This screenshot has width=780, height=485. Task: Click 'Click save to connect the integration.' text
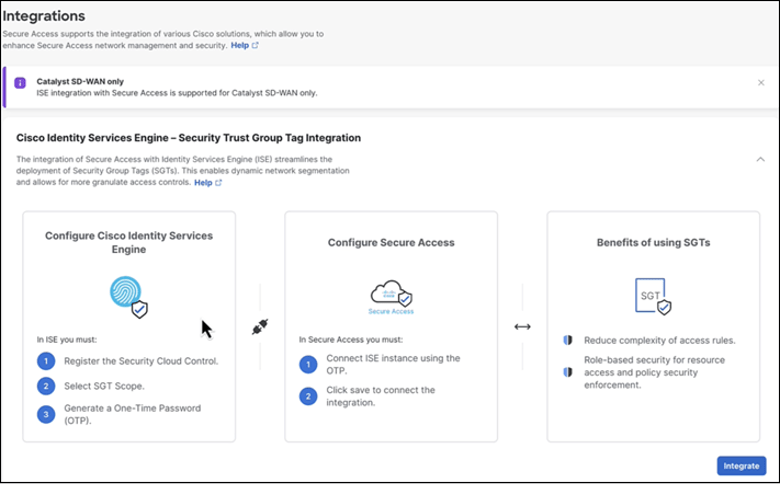click(381, 396)
